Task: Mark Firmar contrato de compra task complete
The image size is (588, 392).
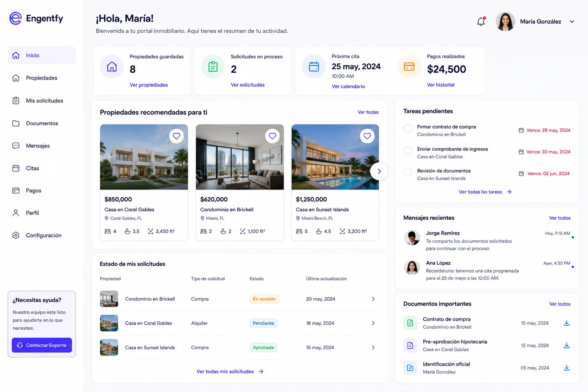Action: click(x=407, y=129)
